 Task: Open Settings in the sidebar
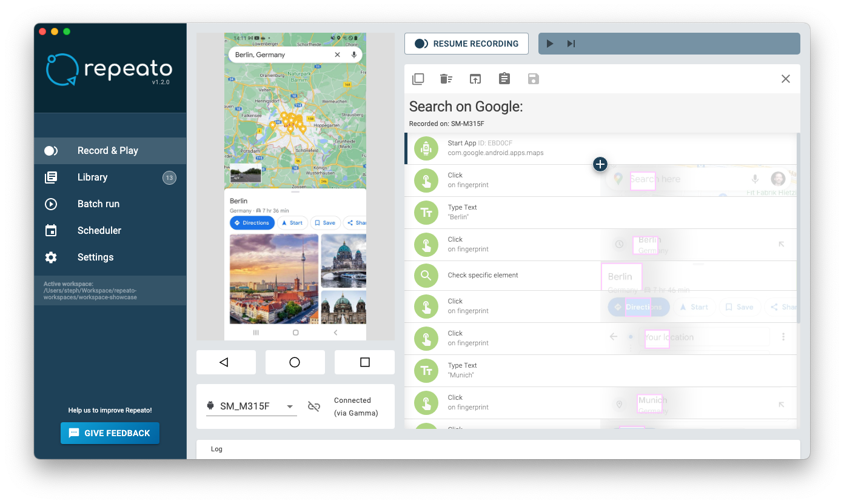pos(110,257)
